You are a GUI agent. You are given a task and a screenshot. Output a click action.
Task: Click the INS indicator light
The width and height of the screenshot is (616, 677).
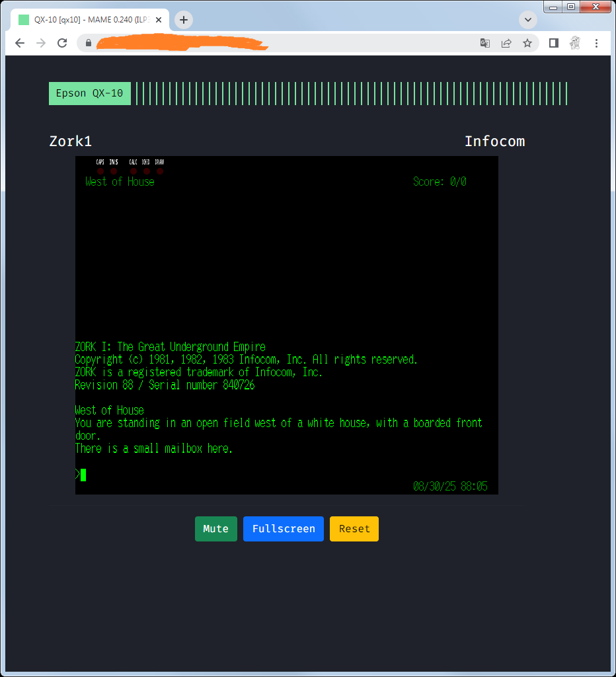tap(114, 171)
